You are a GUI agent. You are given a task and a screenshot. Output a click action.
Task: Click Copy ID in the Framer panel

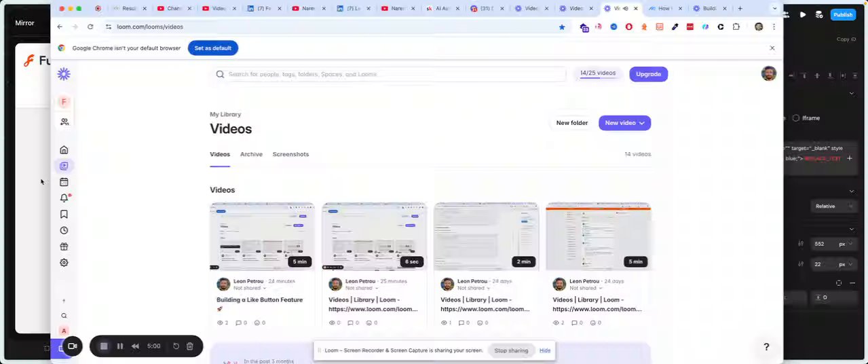pyautogui.click(x=846, y=39)
